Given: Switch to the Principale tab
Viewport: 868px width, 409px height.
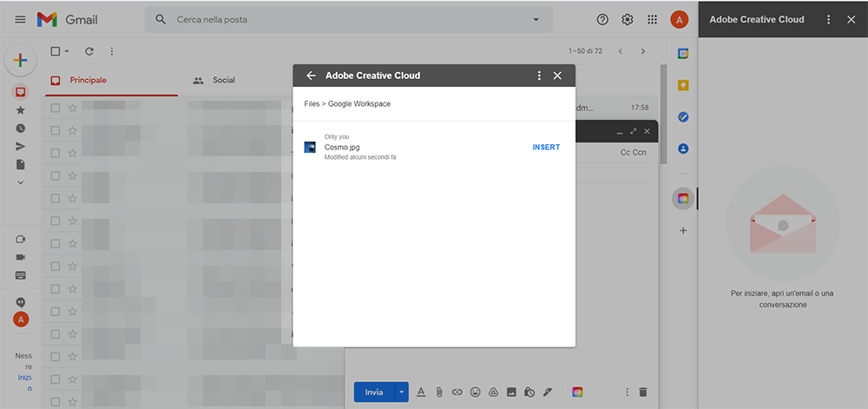Looking at the screenshot, I should 88,80.
